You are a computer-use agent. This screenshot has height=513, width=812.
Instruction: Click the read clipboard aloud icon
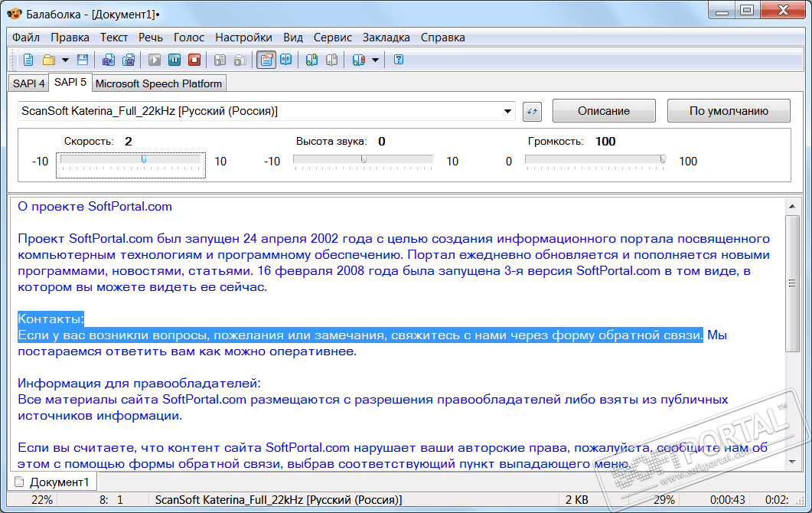coord(240,60)
